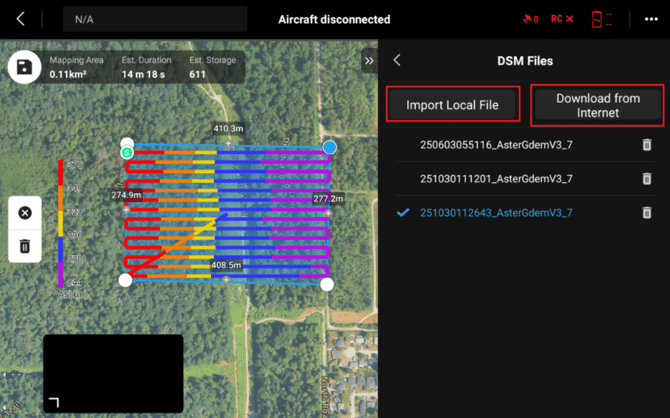Screen dimensions: 670x418
Task: Click the clear waypoints X icon
Action: 25,213
